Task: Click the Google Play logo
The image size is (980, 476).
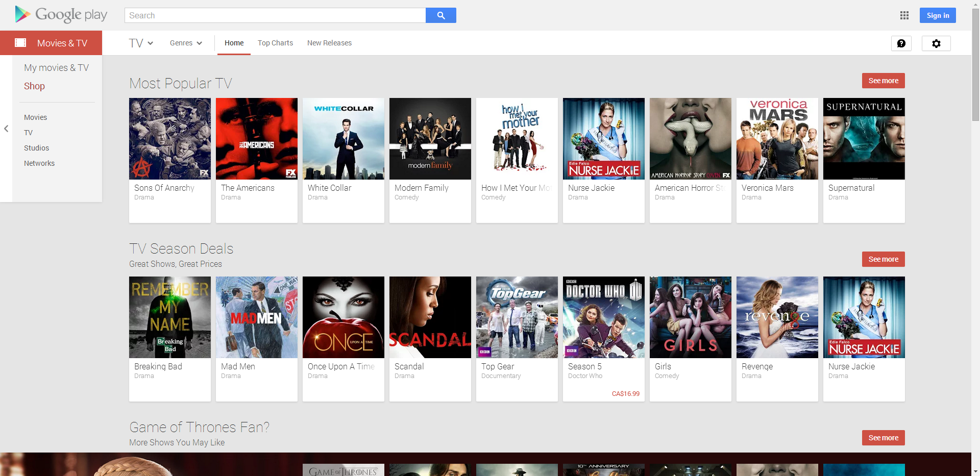Action: (x=61, y=14)
